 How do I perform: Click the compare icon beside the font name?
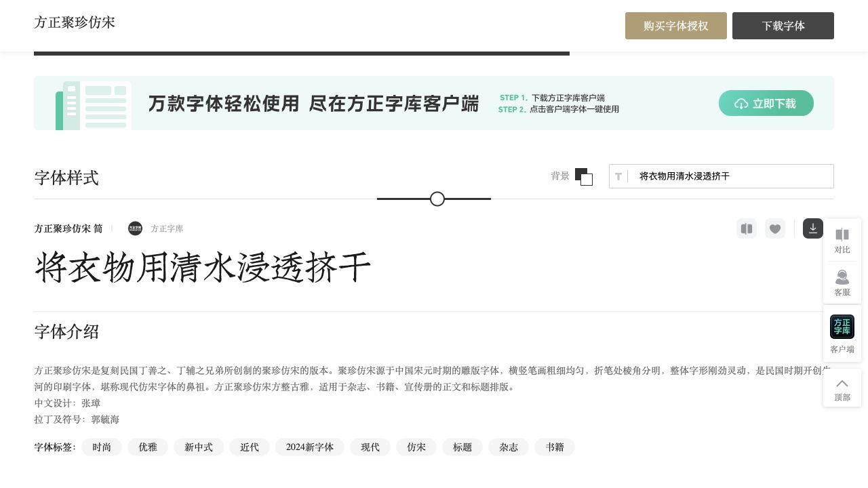747,228
